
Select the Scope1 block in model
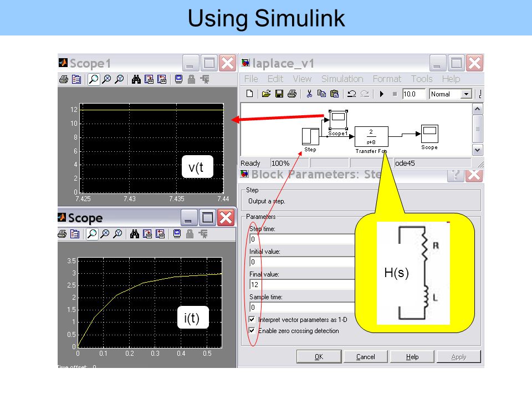(x=338, y=120)
